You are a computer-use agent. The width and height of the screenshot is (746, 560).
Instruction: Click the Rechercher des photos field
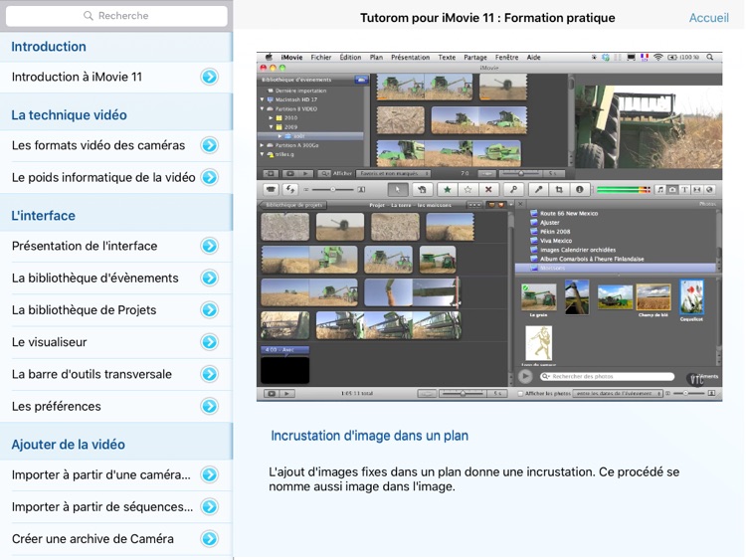[608, 377]
